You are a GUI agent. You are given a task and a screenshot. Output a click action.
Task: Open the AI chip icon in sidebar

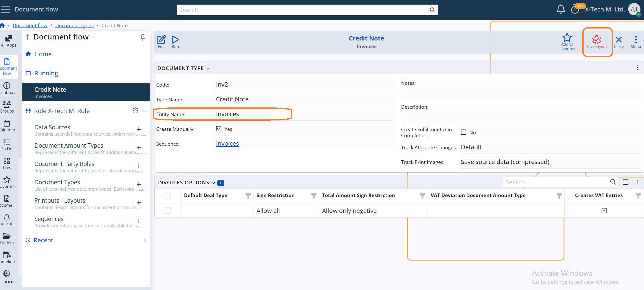[x=7, y=273]
